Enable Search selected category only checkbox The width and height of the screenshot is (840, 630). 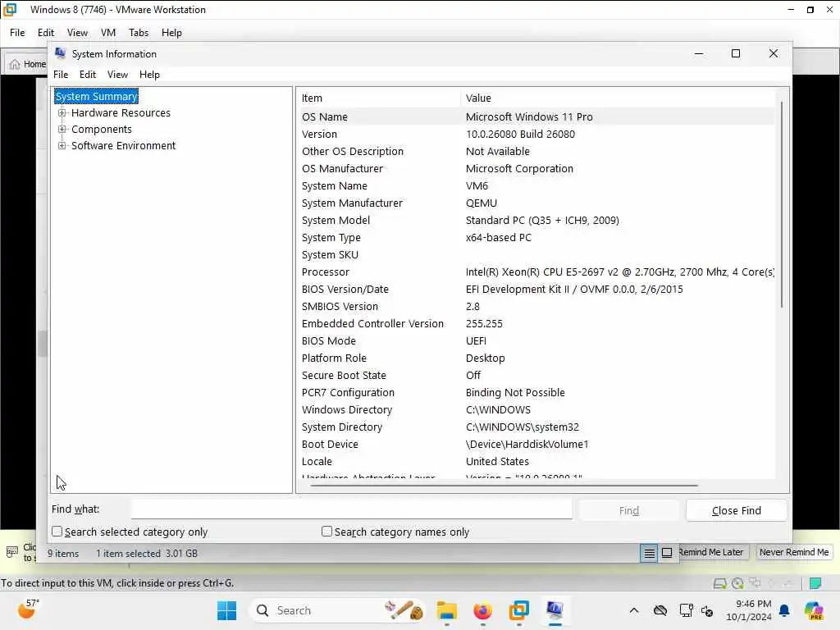[57, 532]
